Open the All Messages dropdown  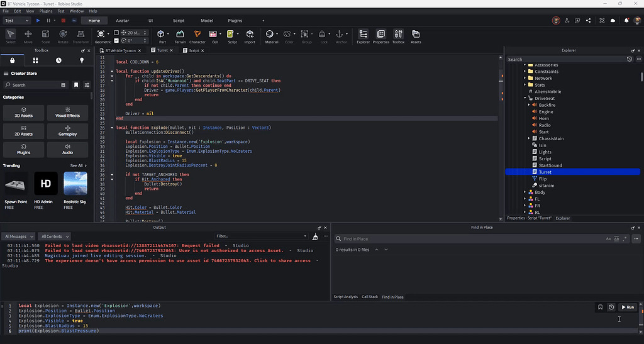tap(19, 236)
